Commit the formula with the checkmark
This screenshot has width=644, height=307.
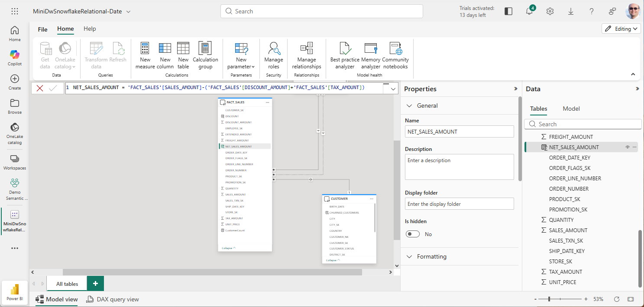pos(53,88)
